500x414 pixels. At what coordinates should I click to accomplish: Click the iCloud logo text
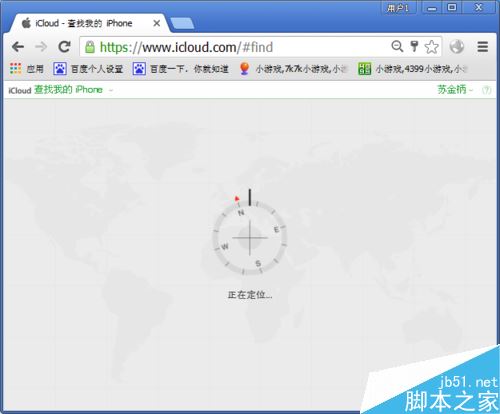point(20,90)
